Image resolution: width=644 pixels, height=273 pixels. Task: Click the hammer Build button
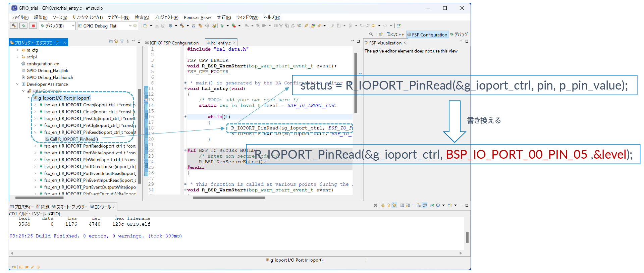click(x=14, y=25)
